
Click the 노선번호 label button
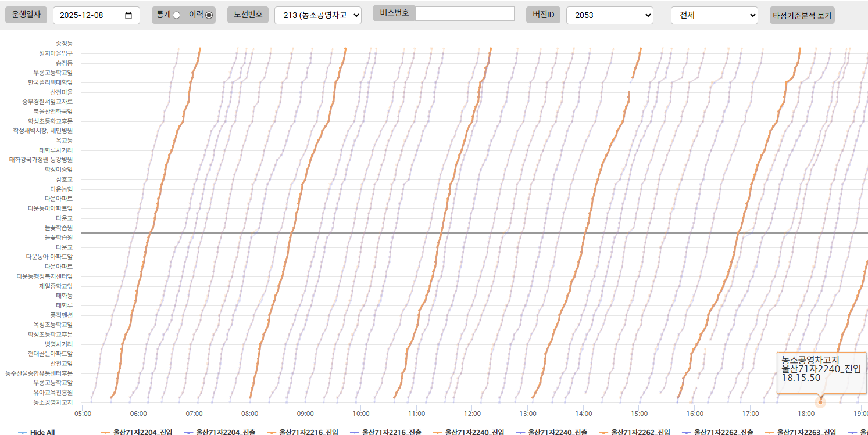(x=248, y=15)
